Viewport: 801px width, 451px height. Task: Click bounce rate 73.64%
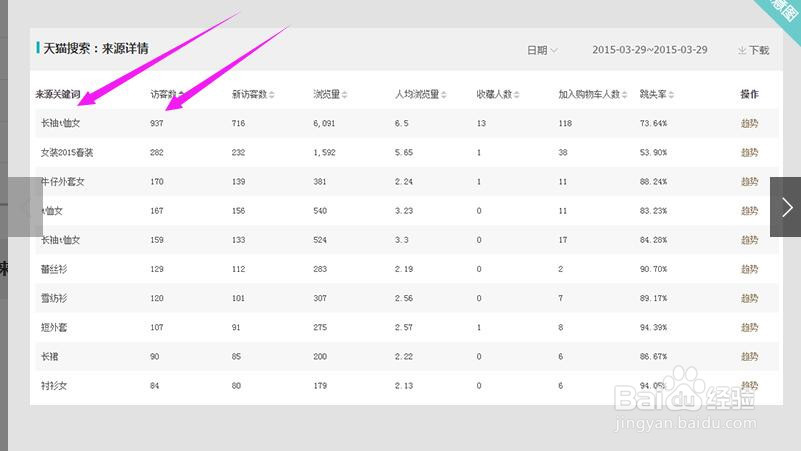pyautogui.click(x=653, y=123)
